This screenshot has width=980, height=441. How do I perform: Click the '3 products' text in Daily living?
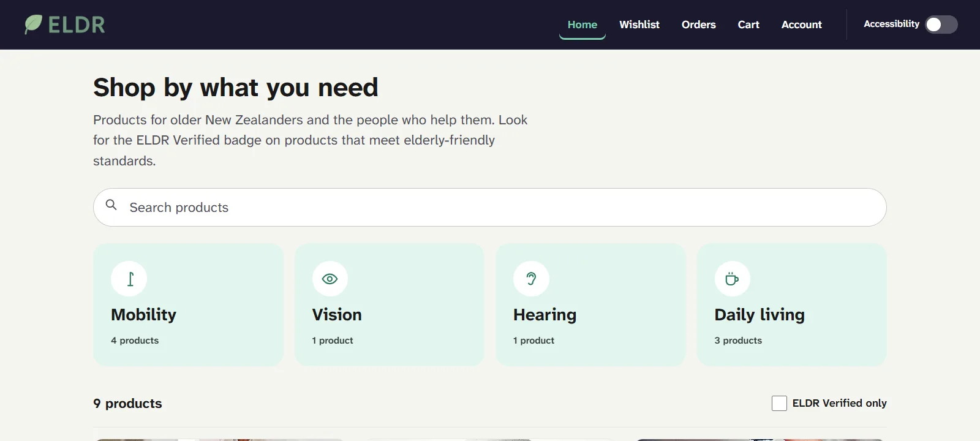[738, 341]
